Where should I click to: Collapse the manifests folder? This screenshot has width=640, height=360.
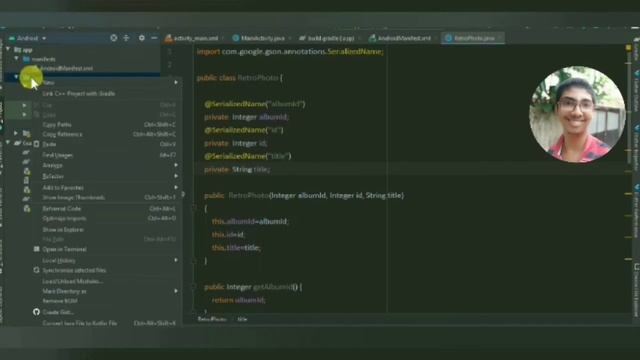click(x=16, y=59)
